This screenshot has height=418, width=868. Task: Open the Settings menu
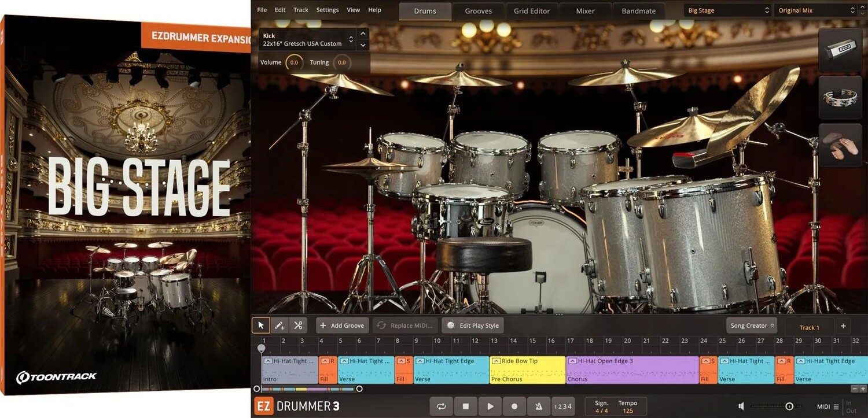[x=328, y=10]
